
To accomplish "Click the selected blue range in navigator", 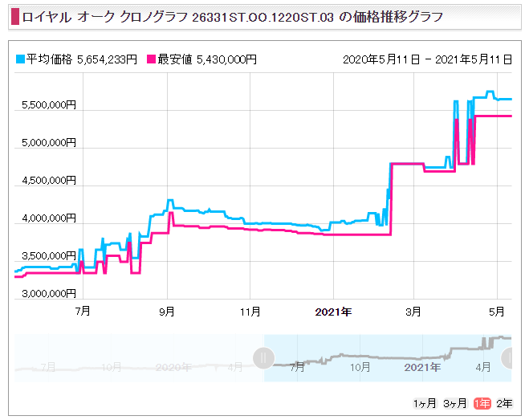I will tap(388, 358).
